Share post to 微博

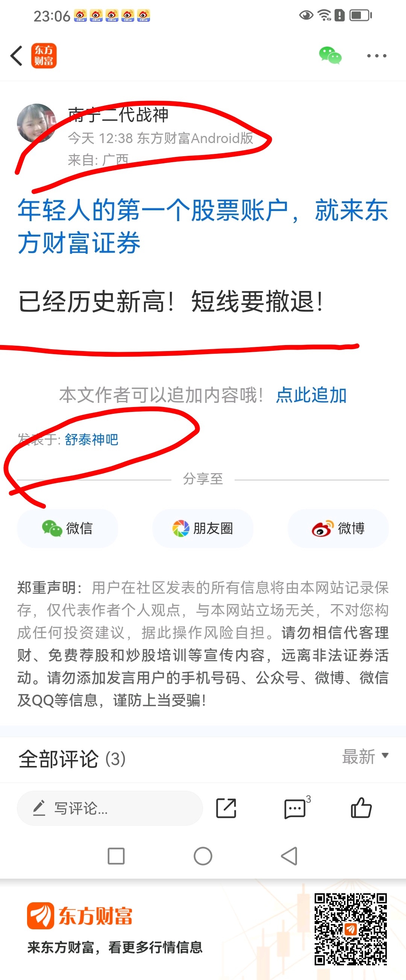click(338, 528)
